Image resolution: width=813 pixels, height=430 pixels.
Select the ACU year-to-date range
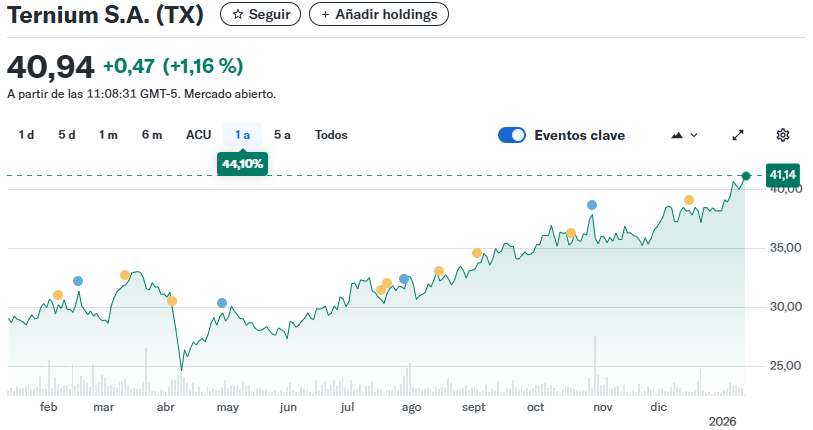(x=199, y=135)
